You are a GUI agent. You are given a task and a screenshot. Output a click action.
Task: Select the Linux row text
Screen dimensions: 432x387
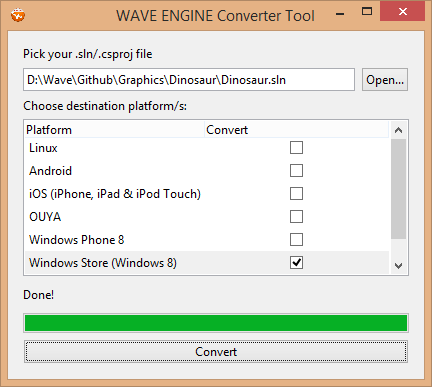tap(43, 148)
